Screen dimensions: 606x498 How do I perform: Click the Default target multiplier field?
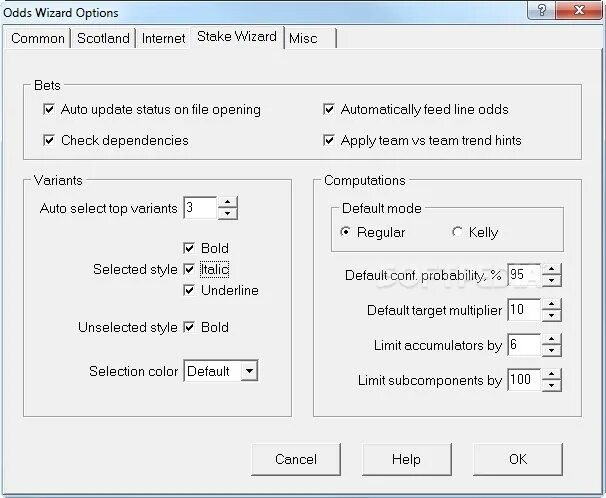click(523, 310)
